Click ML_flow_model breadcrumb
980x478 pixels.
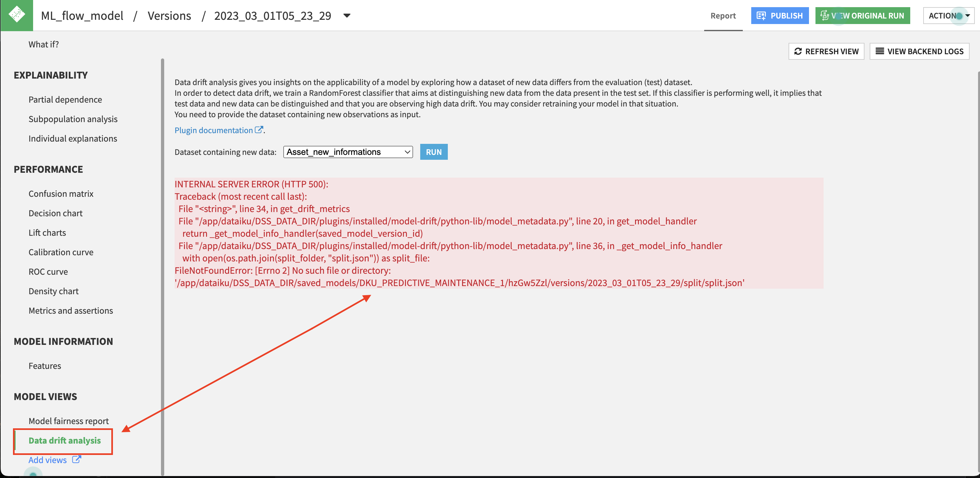click(x=82, y=16)
